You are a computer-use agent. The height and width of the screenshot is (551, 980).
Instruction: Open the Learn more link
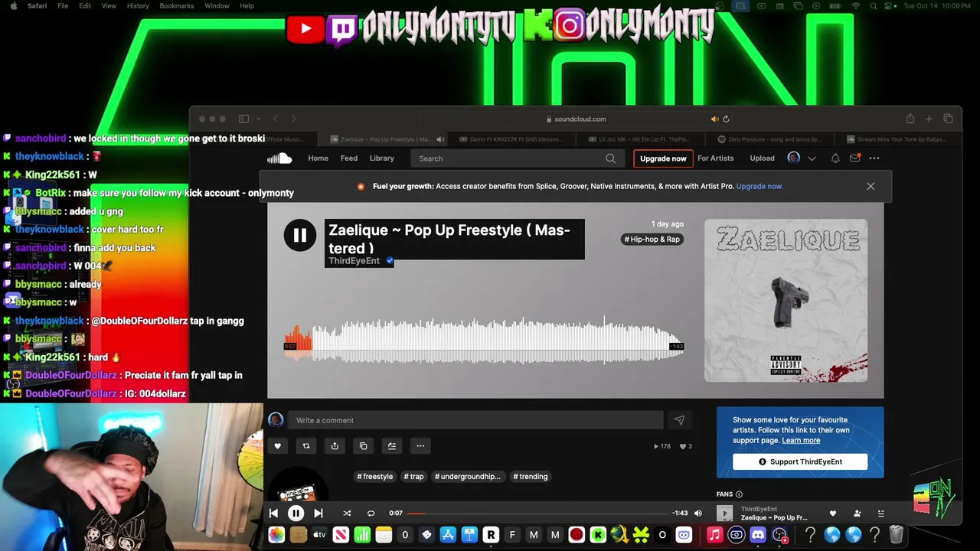[801, 441]
